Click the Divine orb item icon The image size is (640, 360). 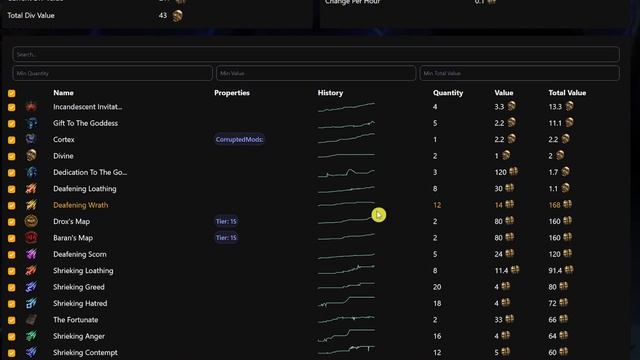click(31, 156)
